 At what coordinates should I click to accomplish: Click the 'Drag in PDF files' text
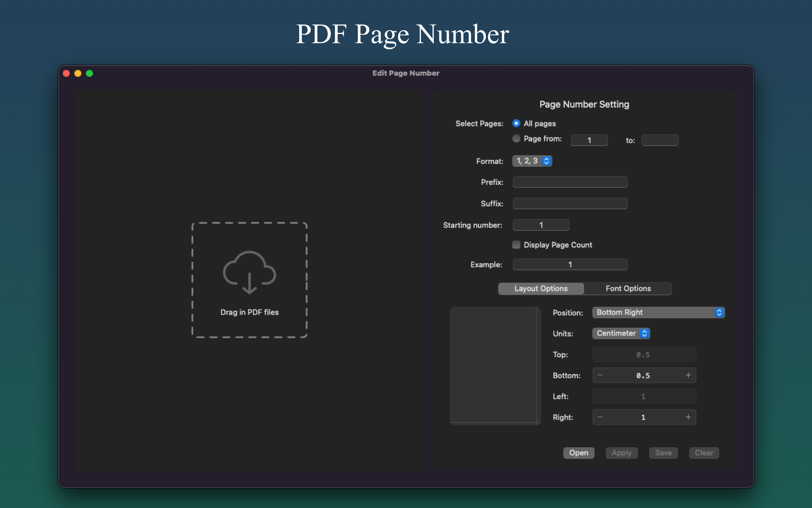pyautogui.click(x=249, y=312)
